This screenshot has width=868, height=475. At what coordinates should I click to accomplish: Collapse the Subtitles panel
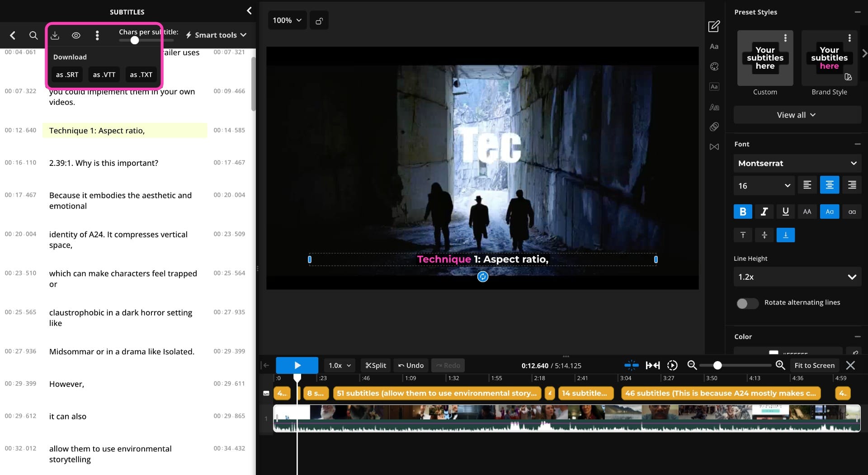coord(249,11)
